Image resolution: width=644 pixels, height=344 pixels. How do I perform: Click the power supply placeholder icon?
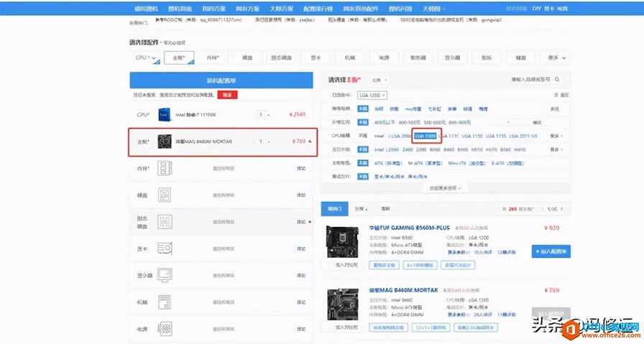click(x=165, y=329)
